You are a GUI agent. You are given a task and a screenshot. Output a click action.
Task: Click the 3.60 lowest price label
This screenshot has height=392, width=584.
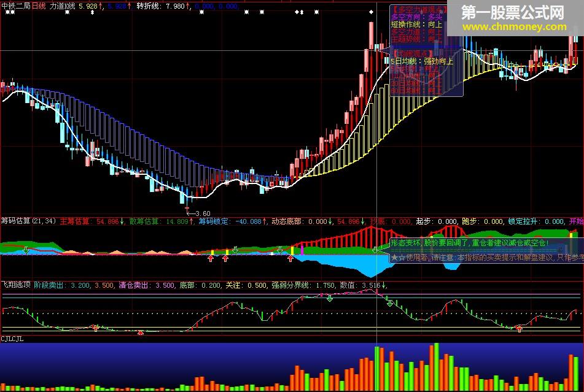tap(203, 213)
